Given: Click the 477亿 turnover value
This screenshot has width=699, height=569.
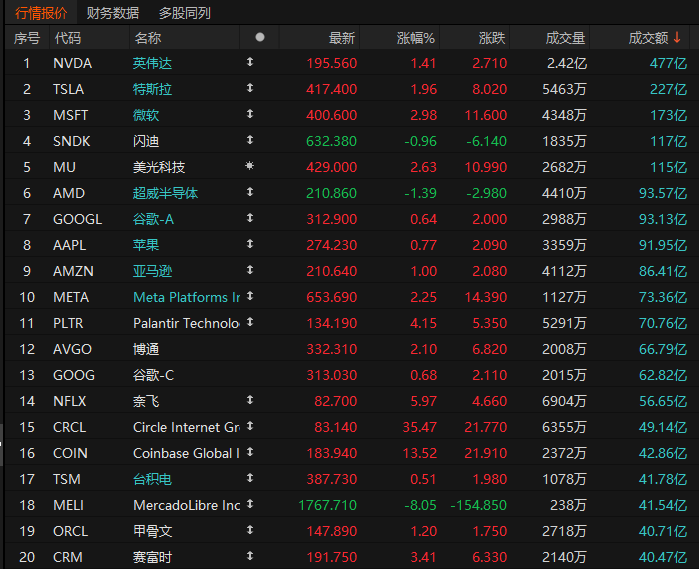Looking at the screenshot, I should [668, 63].
